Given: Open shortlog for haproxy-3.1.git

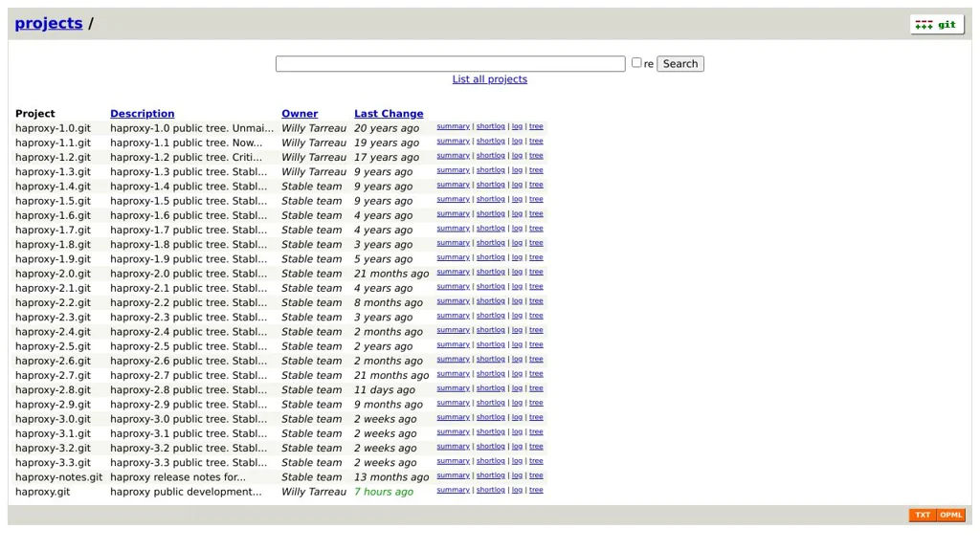Looking at the screenshot, I should point(491,431).
